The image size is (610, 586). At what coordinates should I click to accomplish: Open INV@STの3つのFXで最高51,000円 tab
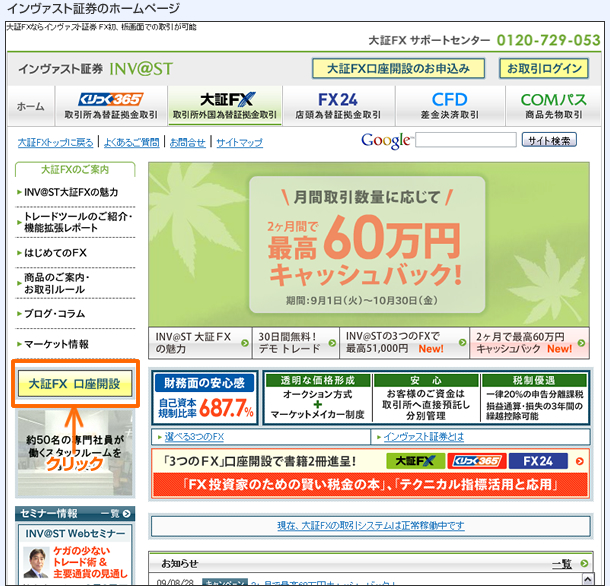[x=404, y=343]
